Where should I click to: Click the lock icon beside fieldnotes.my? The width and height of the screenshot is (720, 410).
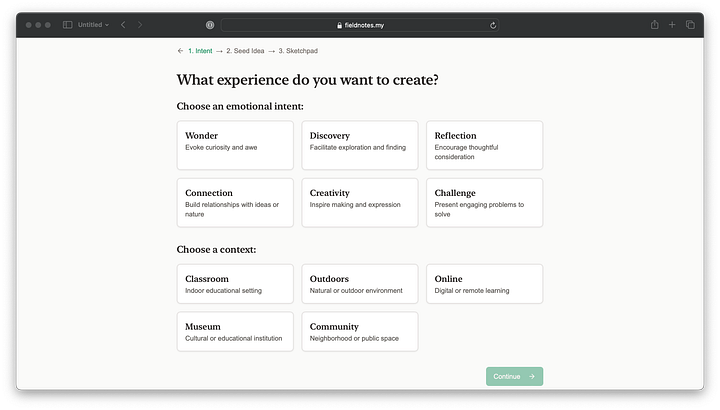pyautogui.click(x=339, y=25)
